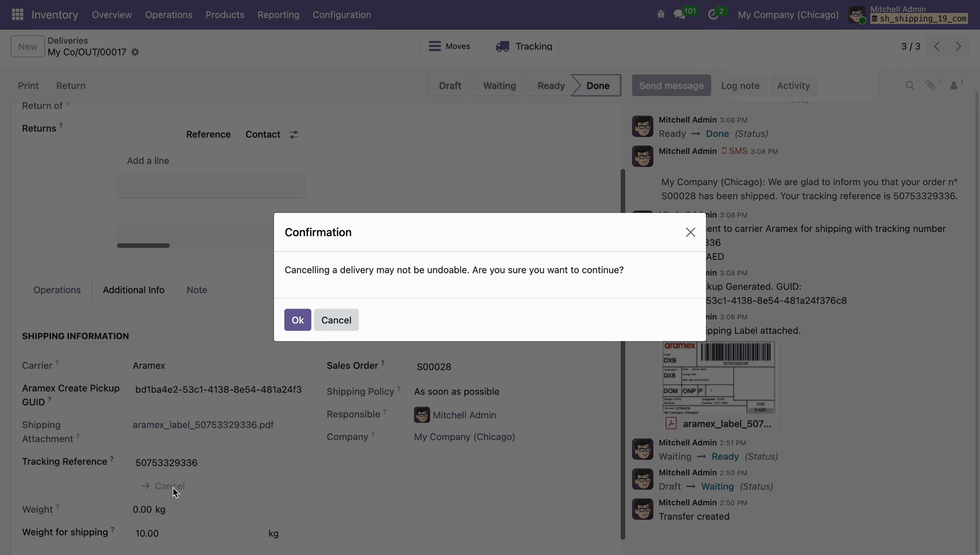This screenshot has height=555, width=980.
Task: Close the Confirmation dialog with X
Action: click(x=690, y=233)
